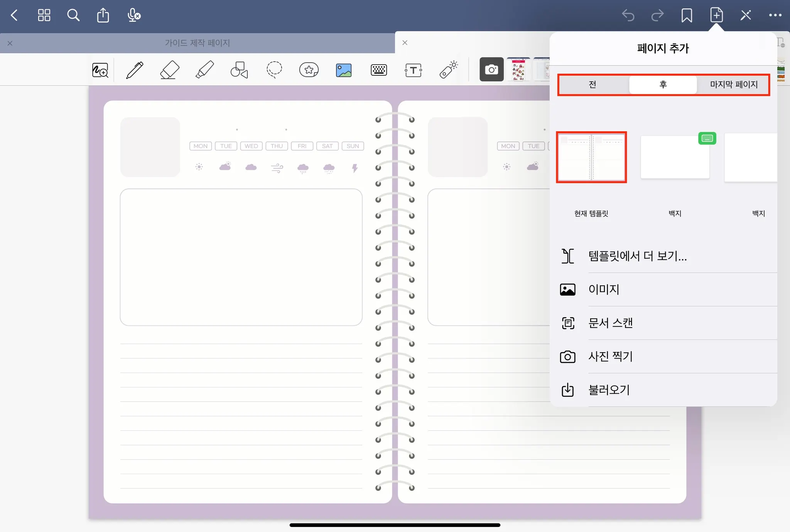Open the three-dots more menu
The image size is (790, 532).
coord(775,15)
